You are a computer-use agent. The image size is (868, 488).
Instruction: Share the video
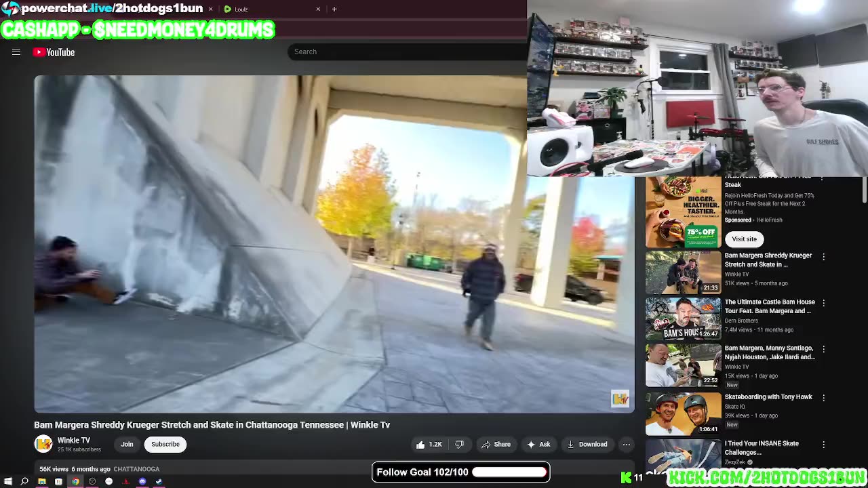pyautogui.click(x=496, y=445)
